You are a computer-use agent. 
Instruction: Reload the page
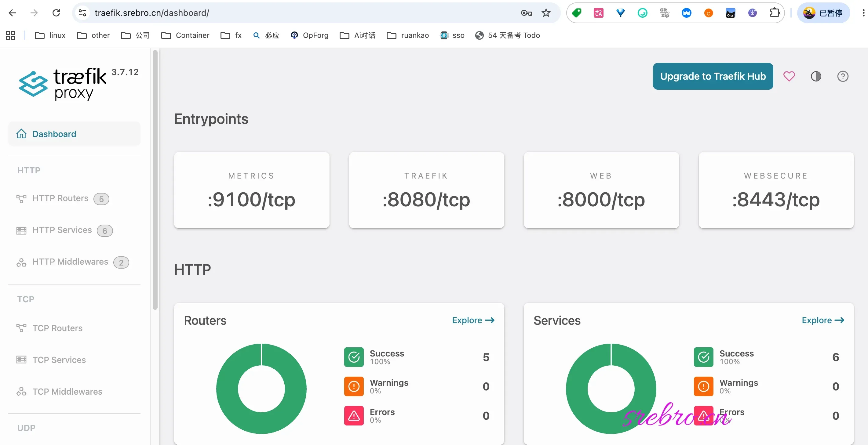(x=56, y=13)
